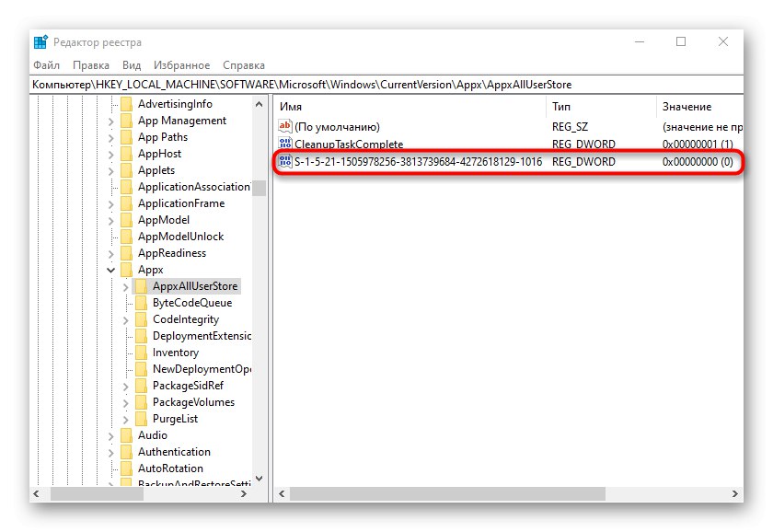773x532 pixels.
Task: Open the Правка menu
Action: coord(91,65)
